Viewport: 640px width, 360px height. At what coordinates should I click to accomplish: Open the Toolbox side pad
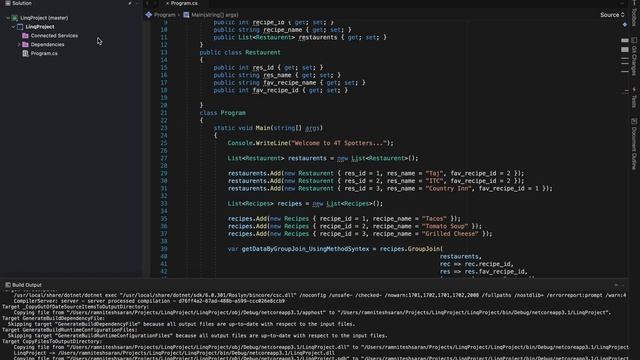[634, 14]
